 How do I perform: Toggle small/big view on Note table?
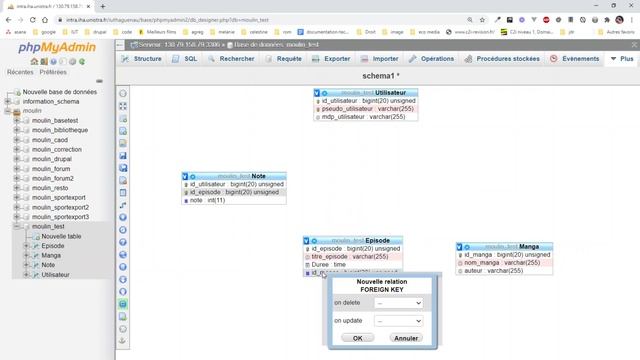(x=185, y=176)
